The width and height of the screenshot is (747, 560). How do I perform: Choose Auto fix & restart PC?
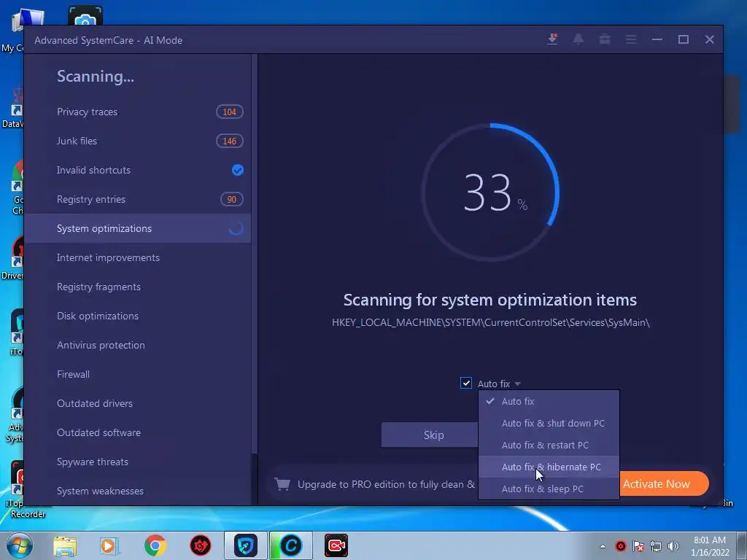(x=549, y=446)
